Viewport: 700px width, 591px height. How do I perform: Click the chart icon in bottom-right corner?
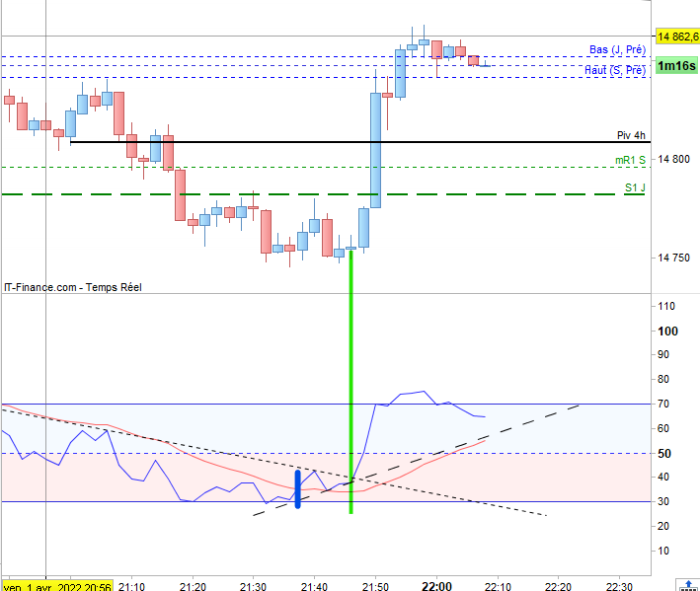(688, 585)
